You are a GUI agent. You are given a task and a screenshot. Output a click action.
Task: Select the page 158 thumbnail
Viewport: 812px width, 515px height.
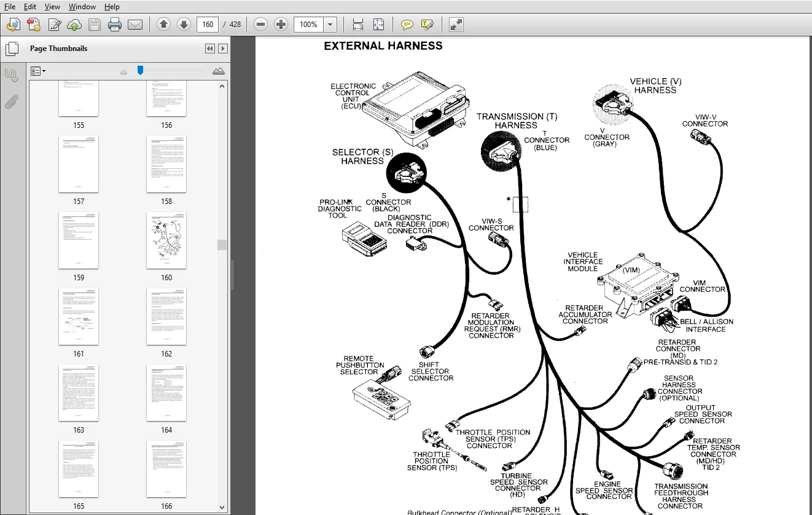point(166,164)
